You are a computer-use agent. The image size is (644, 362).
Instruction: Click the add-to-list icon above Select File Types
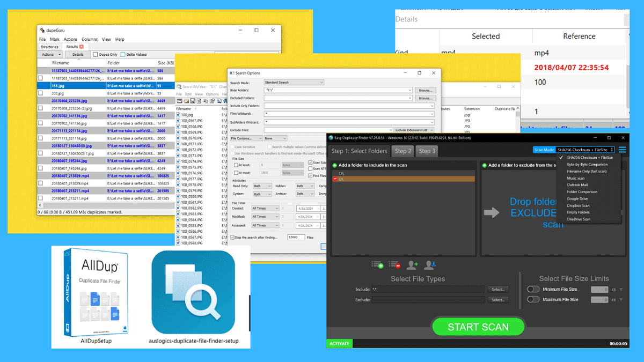tap(377, 265)
